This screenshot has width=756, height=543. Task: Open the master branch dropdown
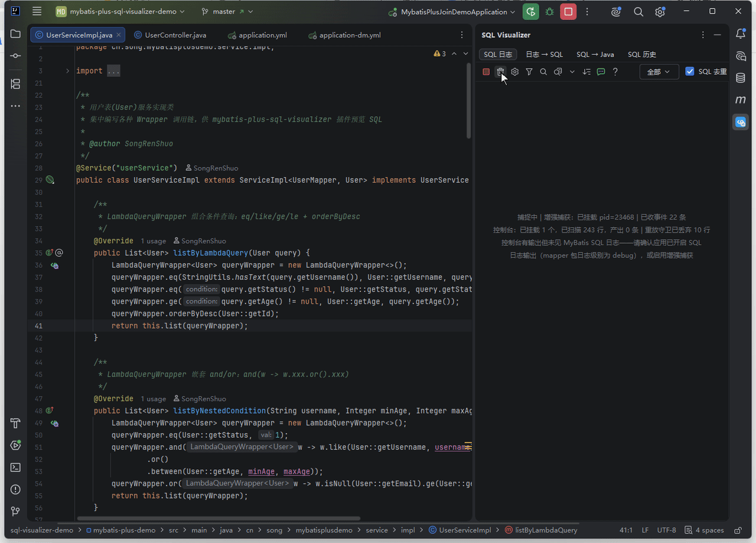click(x=227, y=12)
